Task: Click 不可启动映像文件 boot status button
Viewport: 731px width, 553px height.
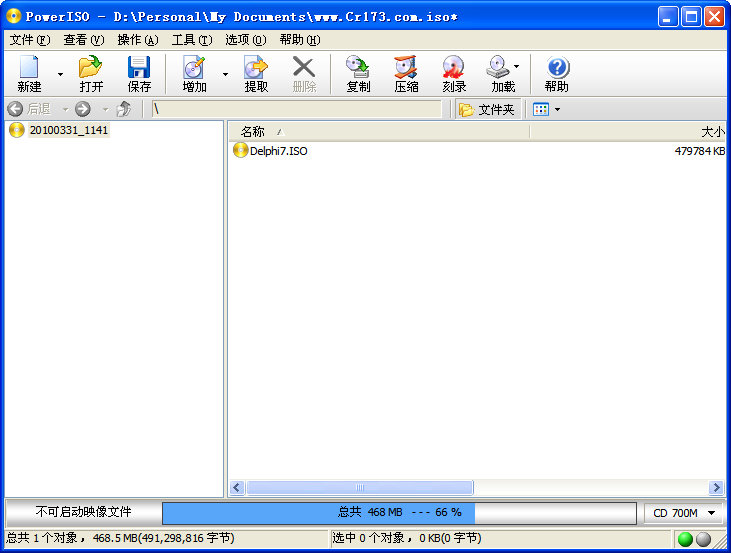Action: (x=83, y=512)
